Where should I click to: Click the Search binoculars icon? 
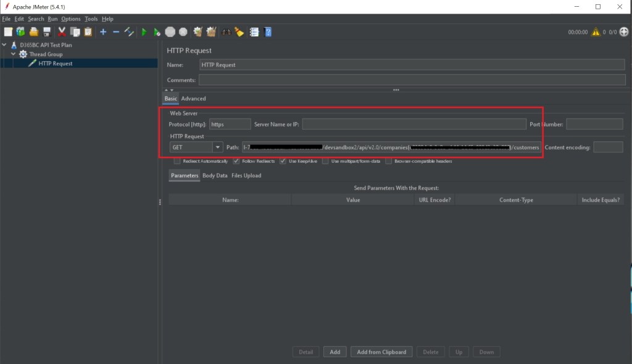click(226, 32)
